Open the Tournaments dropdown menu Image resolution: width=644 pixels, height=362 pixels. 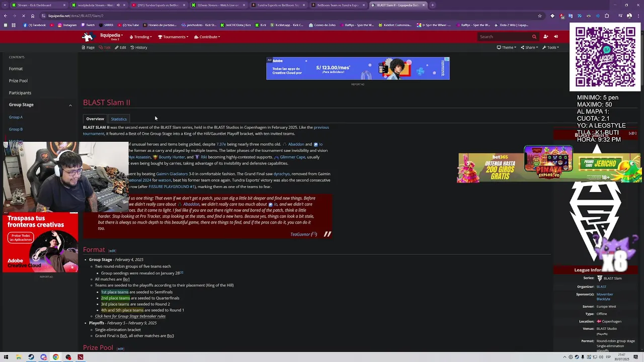[173, 37]
